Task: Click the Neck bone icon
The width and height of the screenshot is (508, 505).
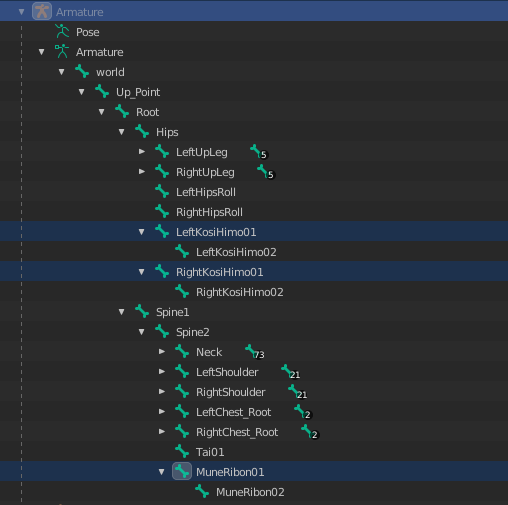Action: (182, 352)
